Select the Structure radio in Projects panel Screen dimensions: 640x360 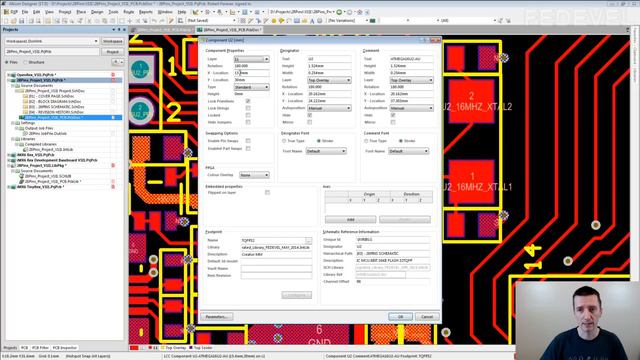click(26, 62)
